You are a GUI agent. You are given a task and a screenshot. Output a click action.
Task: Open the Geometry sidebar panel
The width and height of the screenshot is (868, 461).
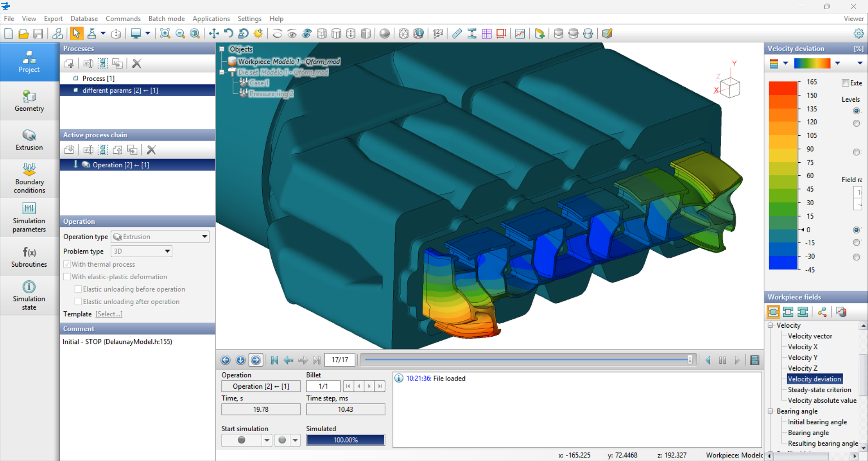pos(29,101)
